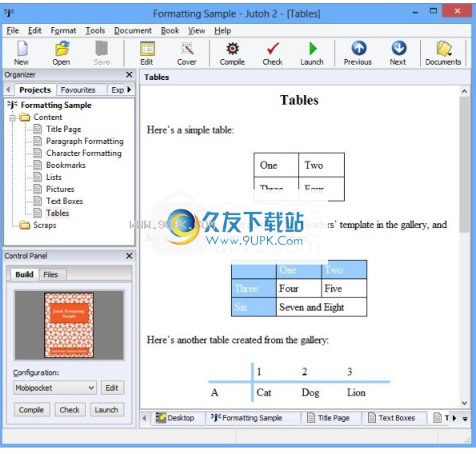Collapse the Content folder in the tree
Image resolution: width=476 pixels, height=454 pixels.
[x=13, y=117]
